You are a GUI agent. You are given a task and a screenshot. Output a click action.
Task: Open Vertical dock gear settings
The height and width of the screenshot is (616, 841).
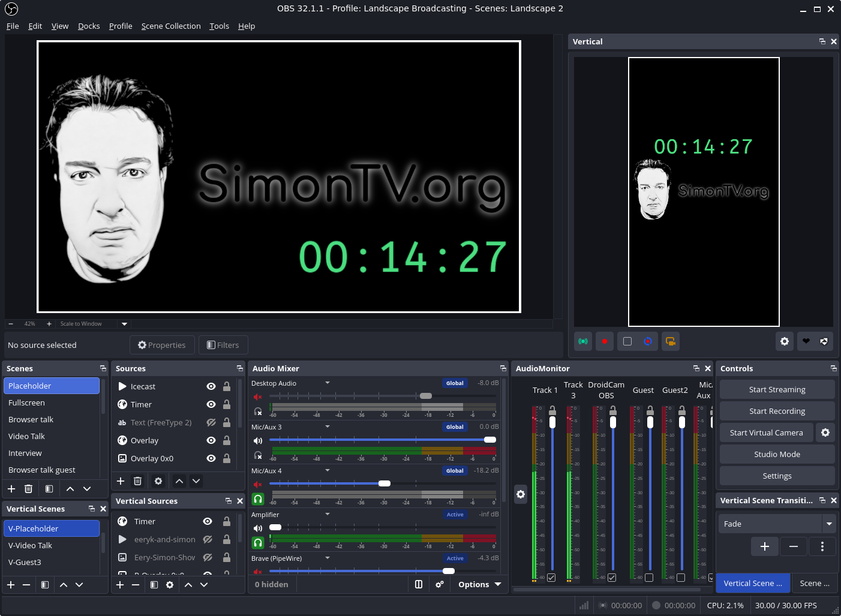pos(785,341)
